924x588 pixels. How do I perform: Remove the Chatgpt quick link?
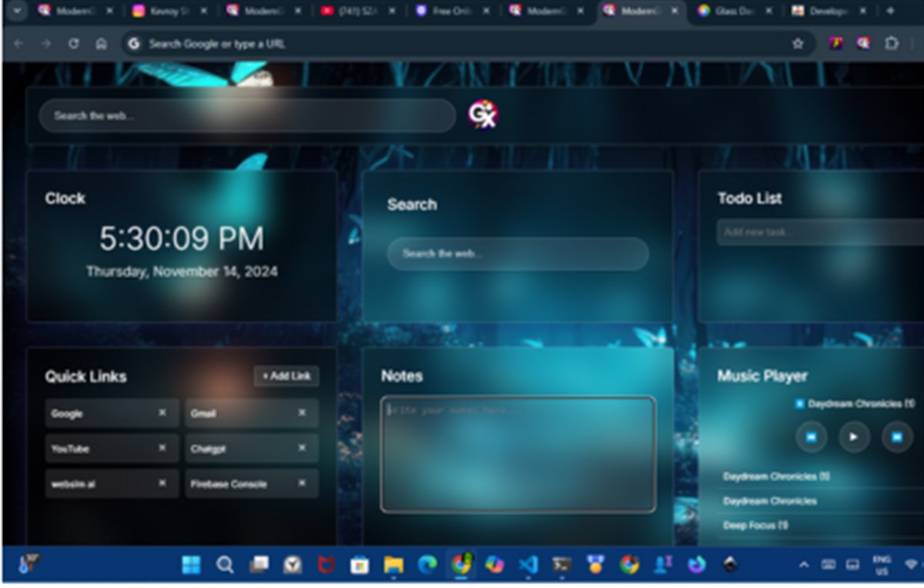pyautogui.click(x=302, y=447)
